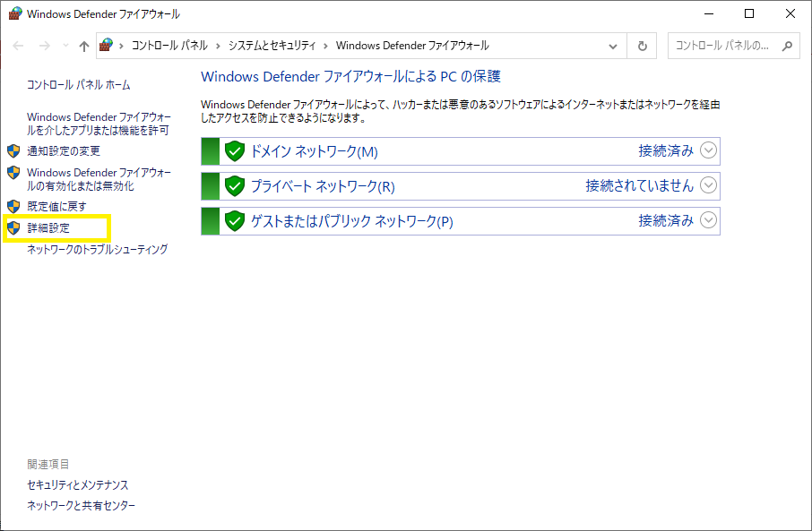Expand ゲストまたはパブリック ネットワーク section chevron
This screenshot has width=812, height=531.
point(708,220)
